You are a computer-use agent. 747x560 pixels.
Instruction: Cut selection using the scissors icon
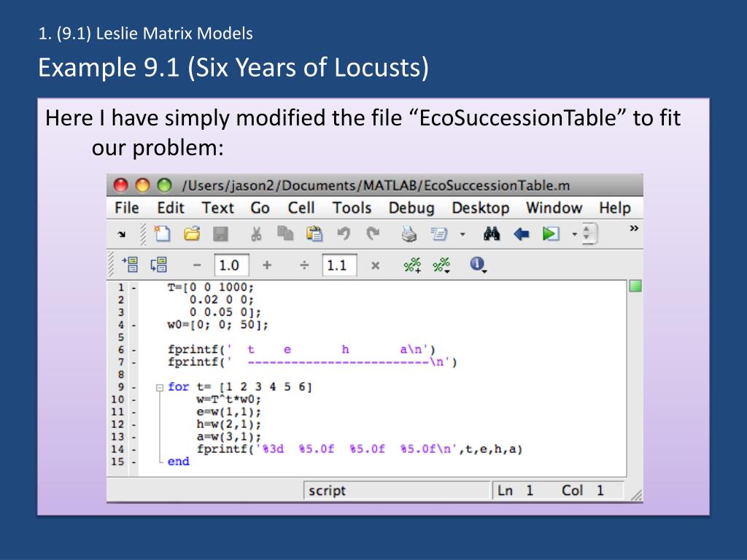pyautogui.click(x=256, y=234)
